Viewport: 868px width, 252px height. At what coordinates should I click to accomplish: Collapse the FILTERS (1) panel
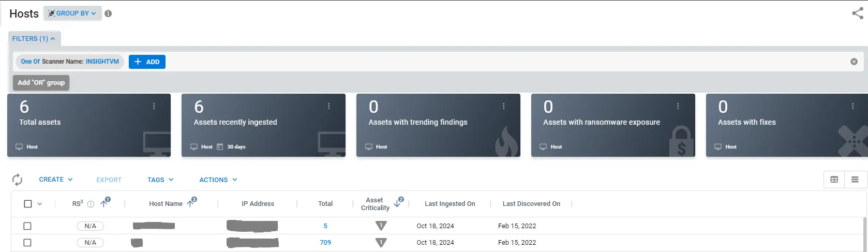coord(33,39)
